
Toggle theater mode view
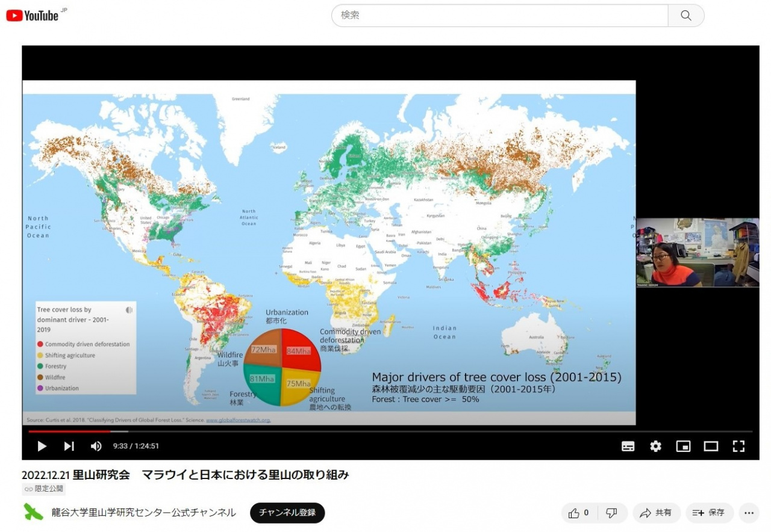tap(711, 446)
